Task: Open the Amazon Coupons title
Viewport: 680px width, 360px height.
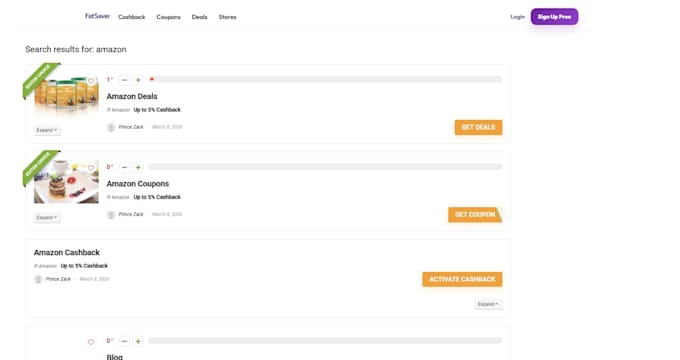Action: (138, 183)
